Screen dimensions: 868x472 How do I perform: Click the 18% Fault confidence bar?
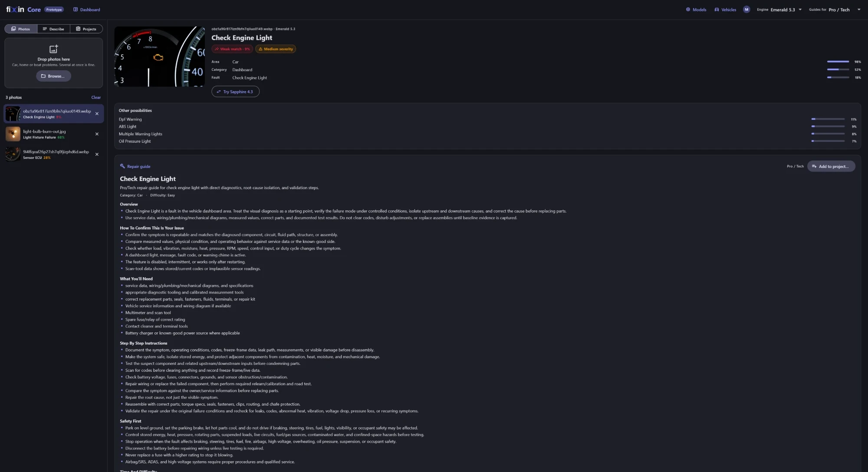pos(838,77)
